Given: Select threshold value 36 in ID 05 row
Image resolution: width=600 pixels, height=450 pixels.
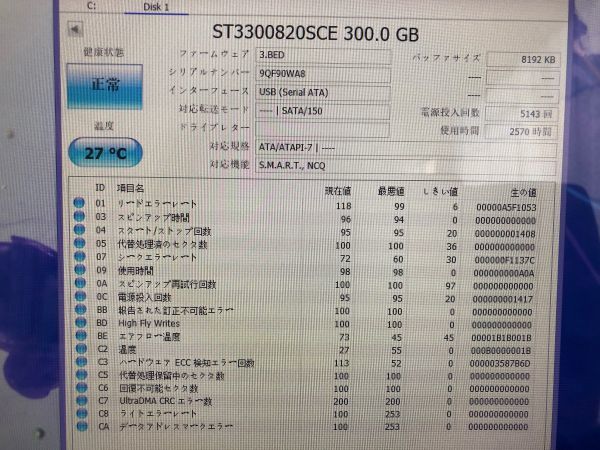Looking at the screenshot, I should click(x=452, y=247).
